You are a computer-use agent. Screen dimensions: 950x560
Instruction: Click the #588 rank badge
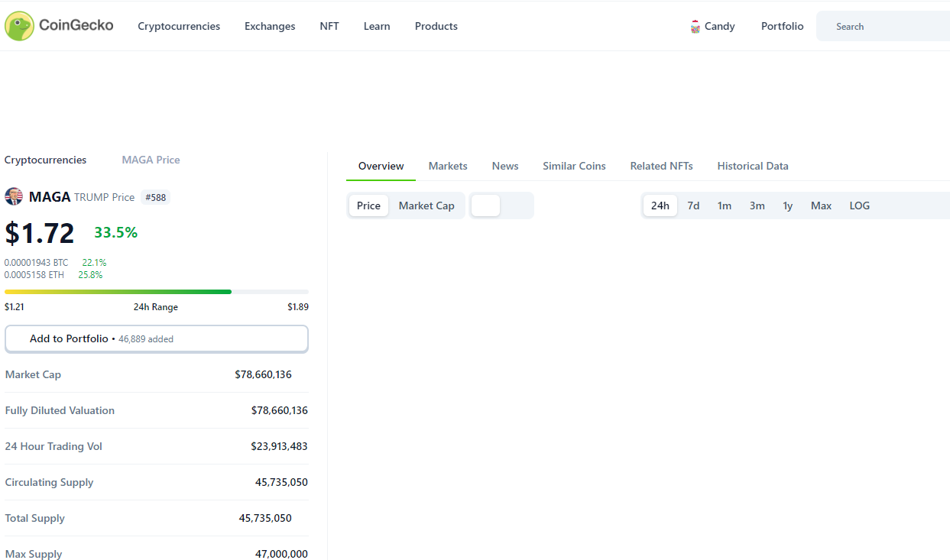pyautogui.click(x=155, y=197)
